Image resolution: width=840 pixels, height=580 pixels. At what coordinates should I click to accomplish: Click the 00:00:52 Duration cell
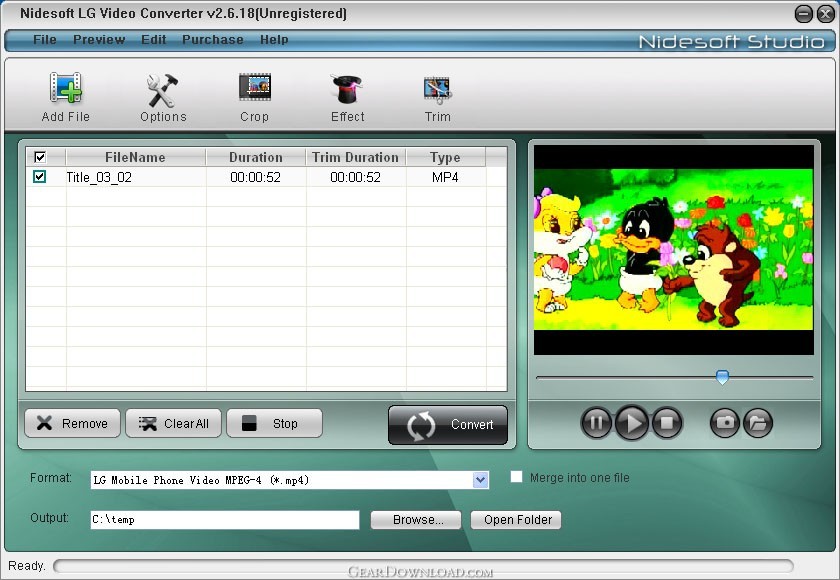(256, 177)
